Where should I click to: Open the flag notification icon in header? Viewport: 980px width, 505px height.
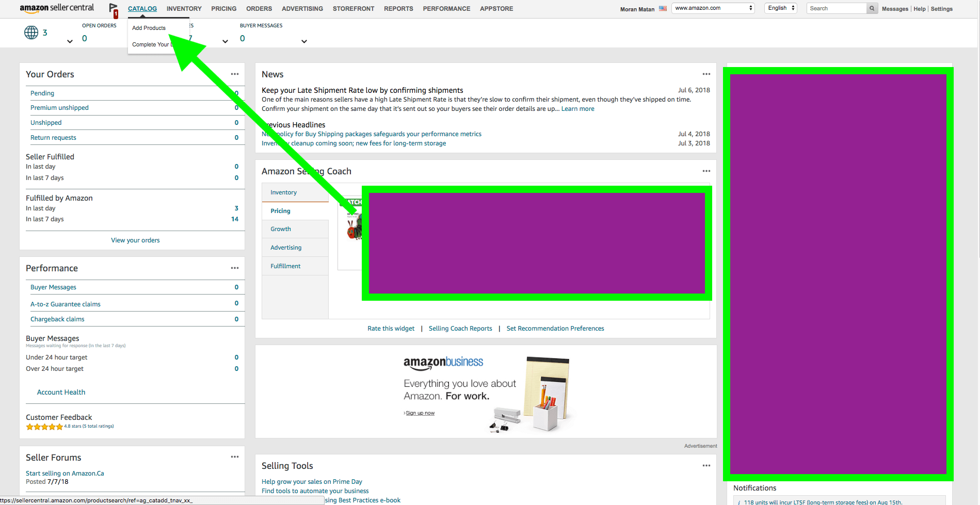(114, 9)
